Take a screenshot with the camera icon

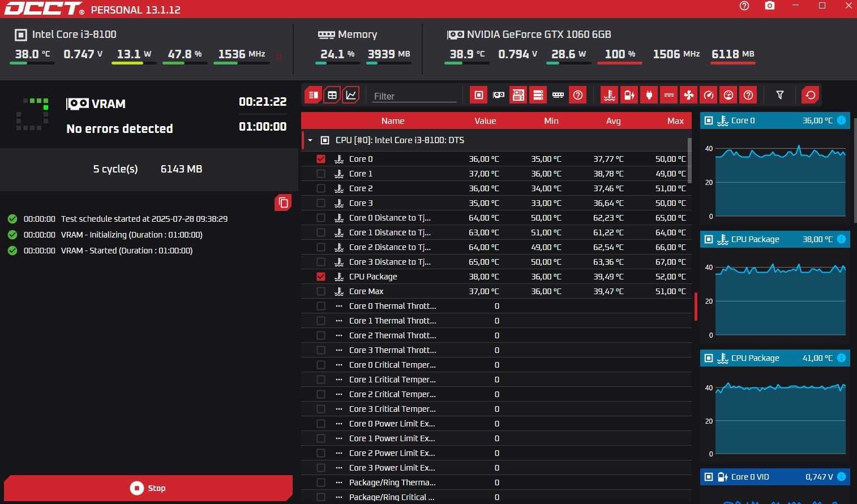pyautogui.click(x=770, y=6)
